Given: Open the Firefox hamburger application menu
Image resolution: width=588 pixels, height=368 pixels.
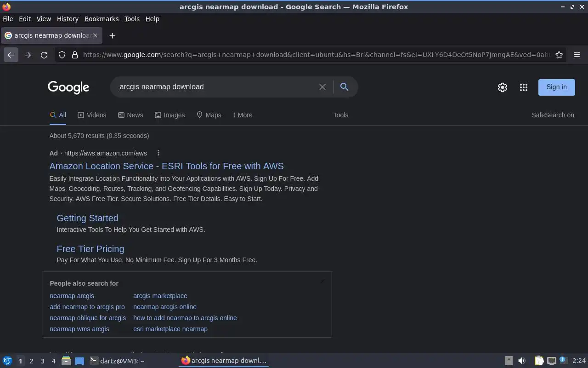Looking at the screenshot, I should click(577, 55).
